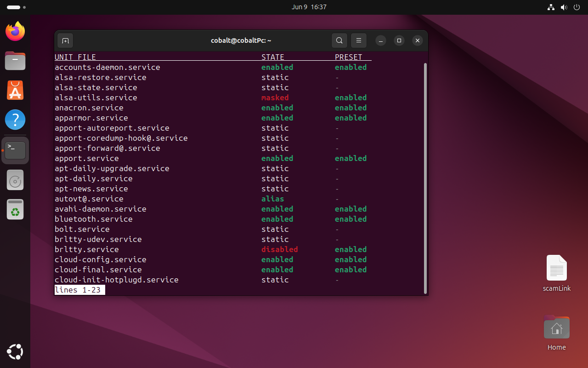Click anacron.service unit name
This screenshot has height=368, width=588.
click(x=89, y=108)
